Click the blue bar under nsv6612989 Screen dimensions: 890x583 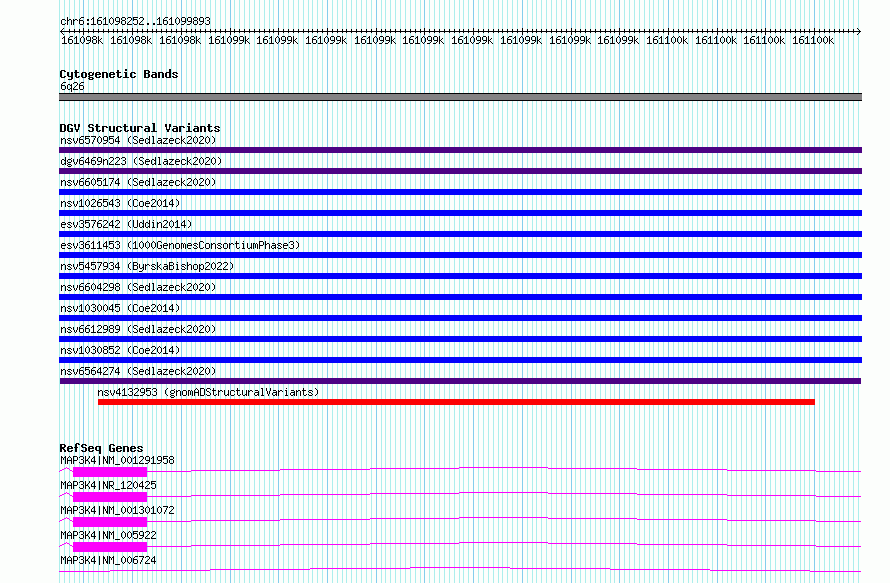coord(460,339)
